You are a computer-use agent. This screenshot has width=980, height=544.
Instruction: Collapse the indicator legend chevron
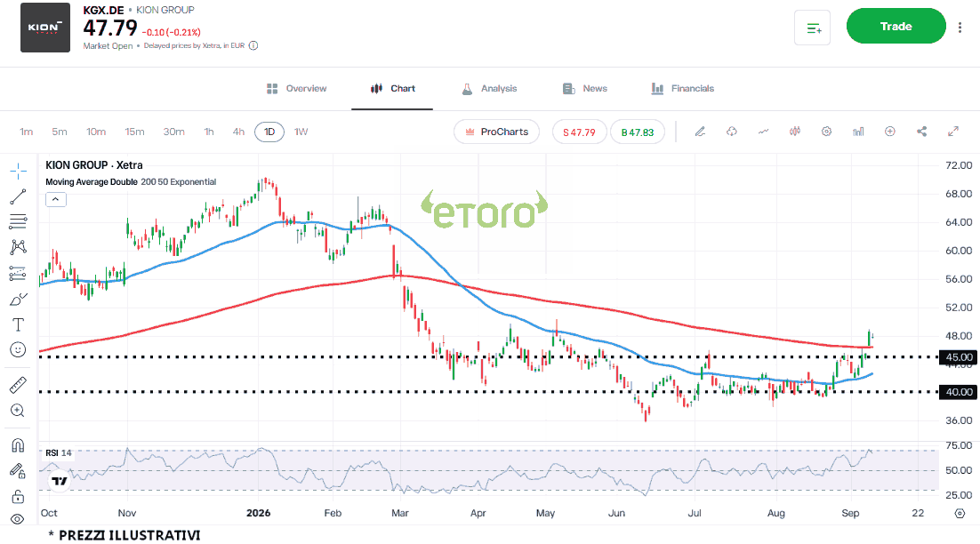point(56,200)
